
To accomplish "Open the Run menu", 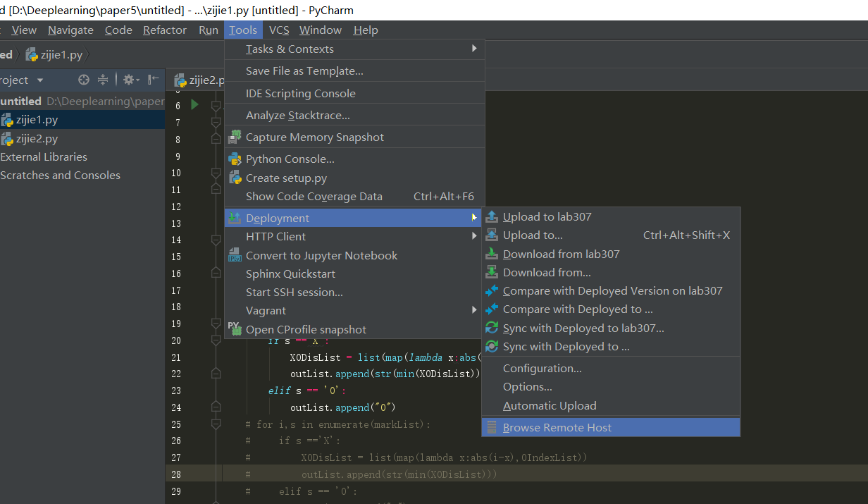I will [209, 30].
